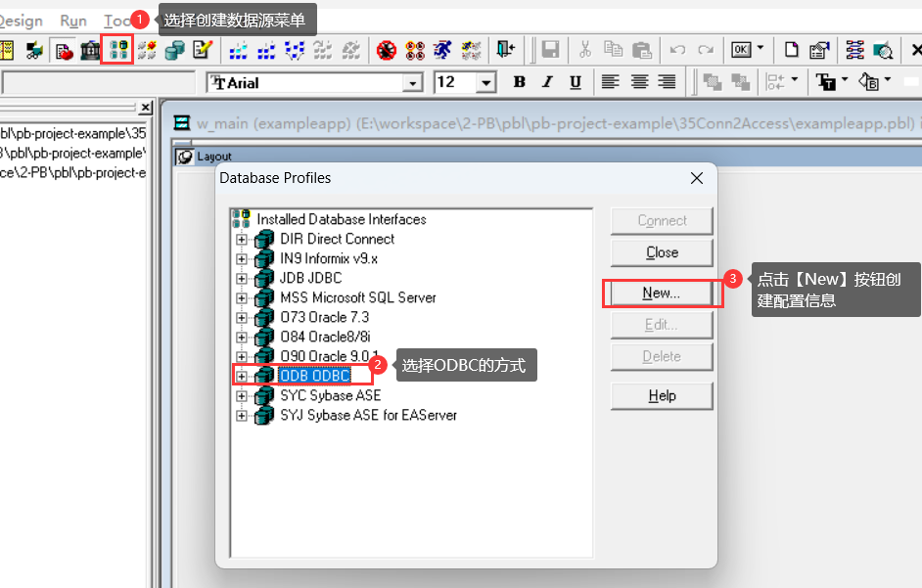Click the Deploy workspace icon
Image resolution: width=922 pixels, height=588 pixels.
(295, 51)
